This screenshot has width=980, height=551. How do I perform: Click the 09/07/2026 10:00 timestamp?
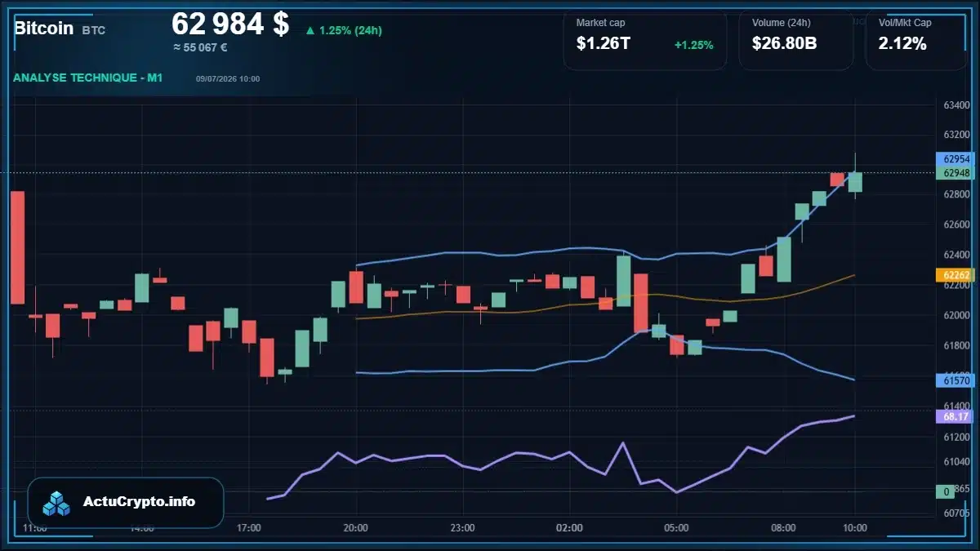pos(228,78)
